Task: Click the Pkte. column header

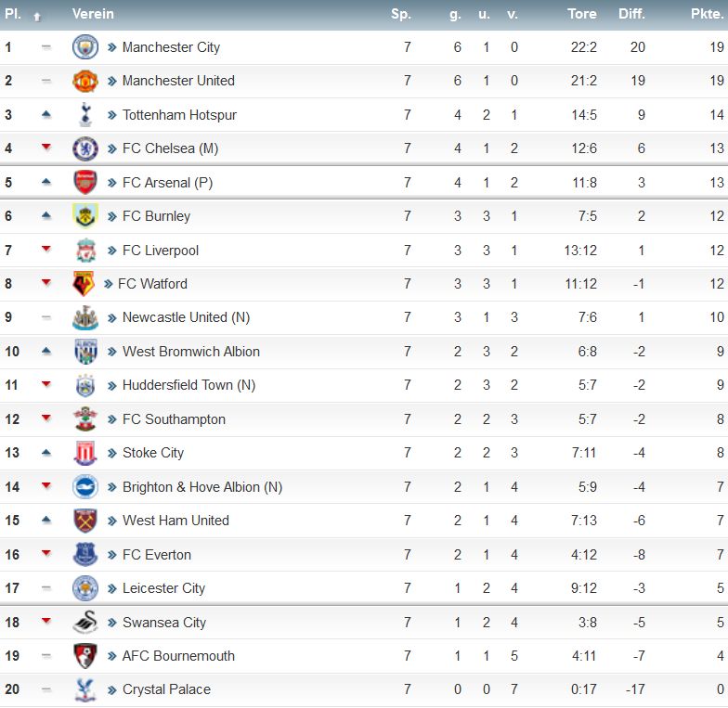Action: tap(708, 14)
